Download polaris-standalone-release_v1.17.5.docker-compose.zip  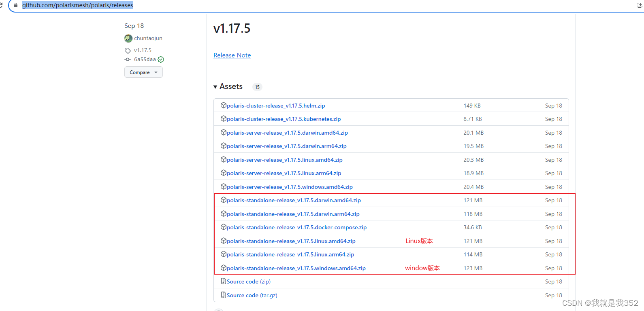[297, 227]
